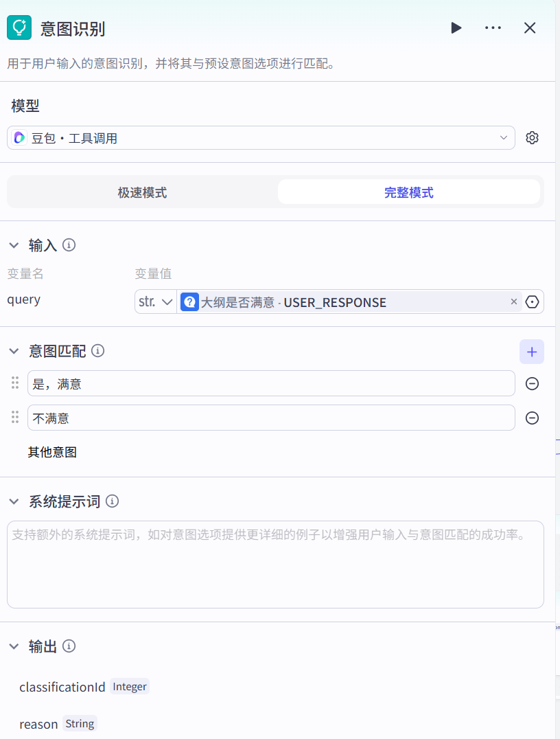Run the intent recognition node test
Image resolution: width=560 pixels, height=739 pixels.
click(456, 27)
